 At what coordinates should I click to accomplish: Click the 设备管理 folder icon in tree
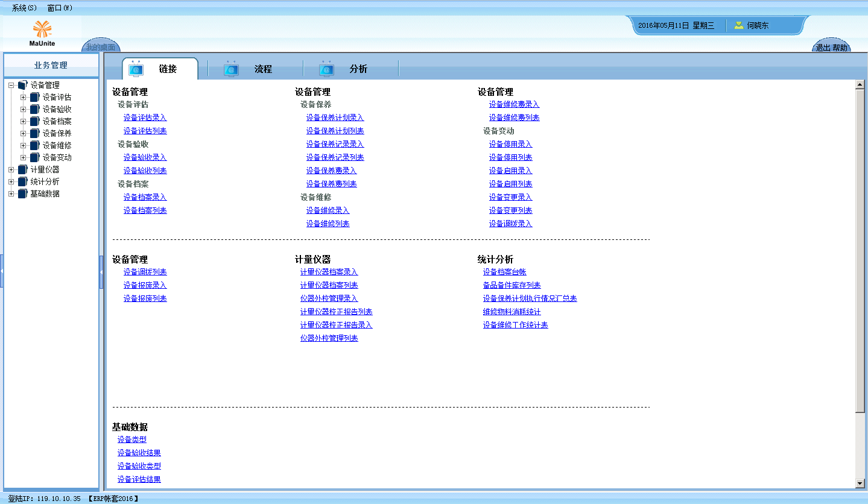pos(23,86)
